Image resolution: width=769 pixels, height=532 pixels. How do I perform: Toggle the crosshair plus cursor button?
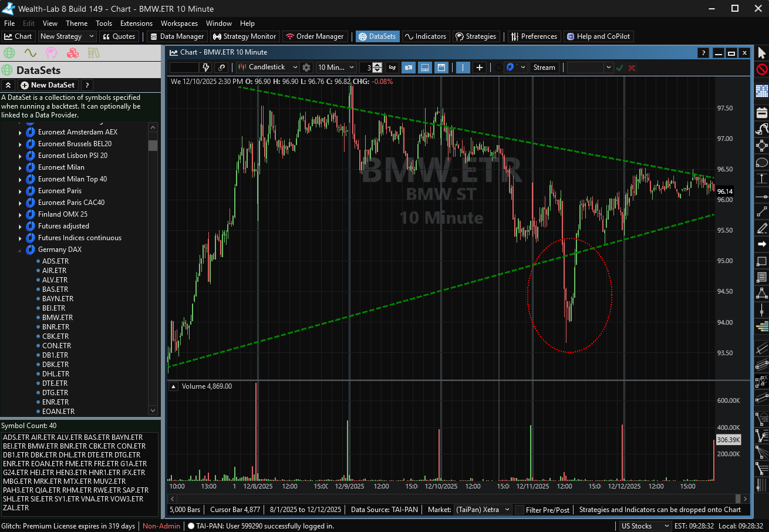point(480,68)
